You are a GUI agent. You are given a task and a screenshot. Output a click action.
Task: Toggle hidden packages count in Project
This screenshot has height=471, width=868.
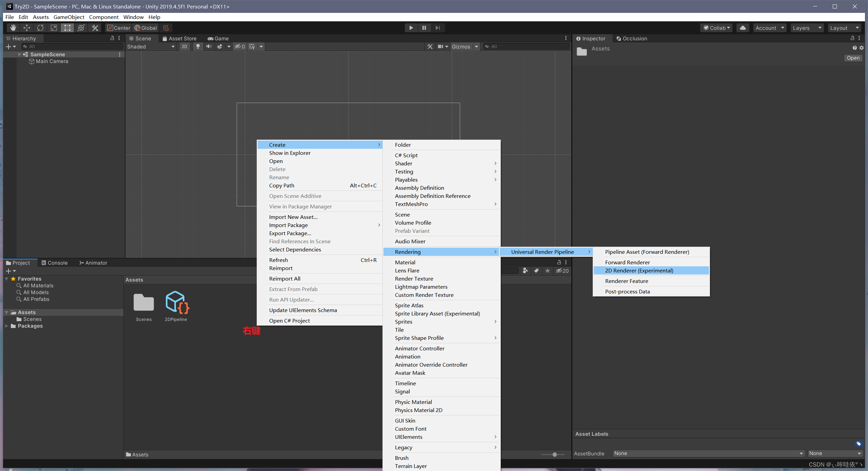(x=562, y=271)
